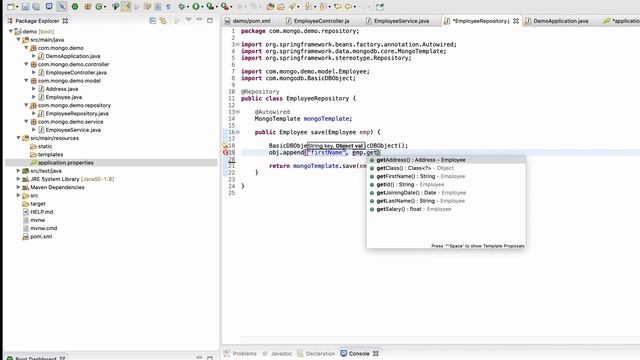The image size is (640, 360).
Task: Select Employee.java in Package Explorer
Action: [x=64, y=97]
